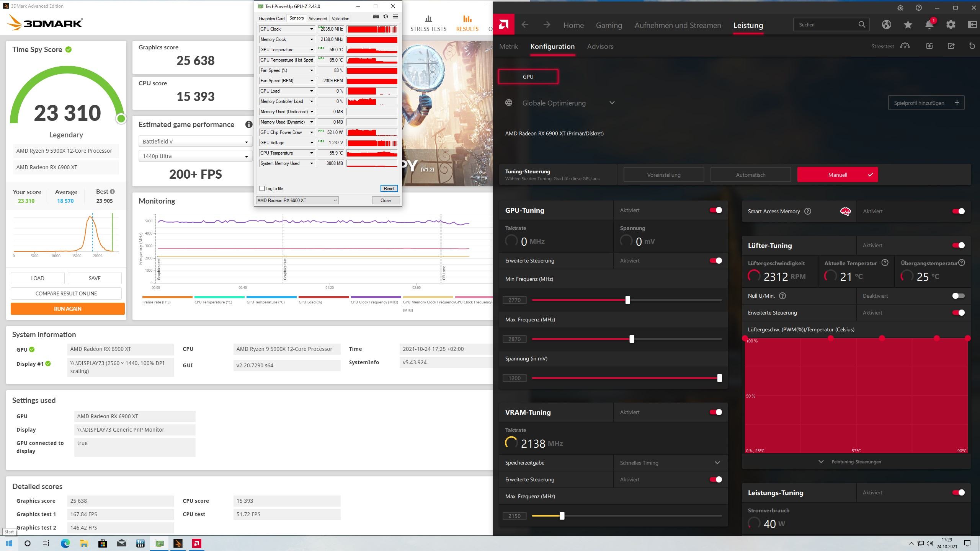Click the export profile icon in Radeon
This screenshot has height=551, width=980.
click(951, 46)
